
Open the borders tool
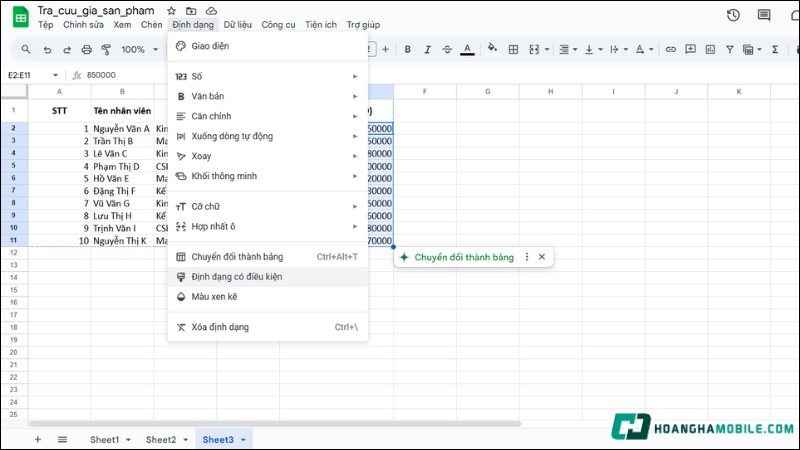513,49
